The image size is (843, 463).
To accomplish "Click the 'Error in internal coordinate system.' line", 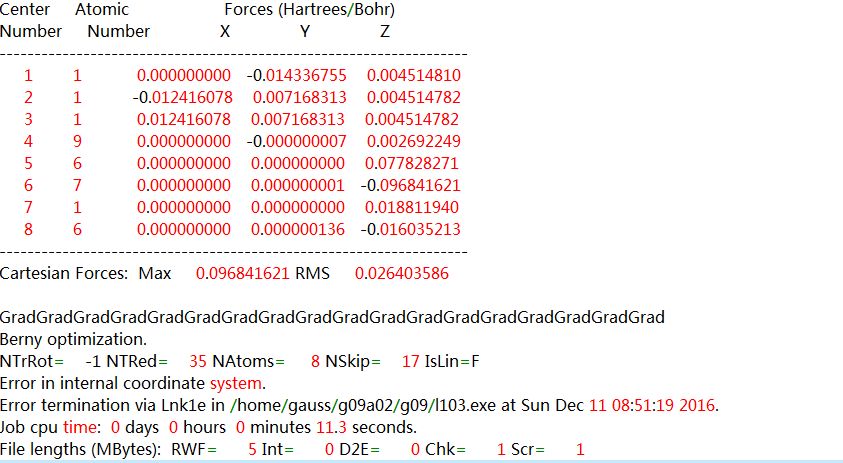I will [133, 384].
